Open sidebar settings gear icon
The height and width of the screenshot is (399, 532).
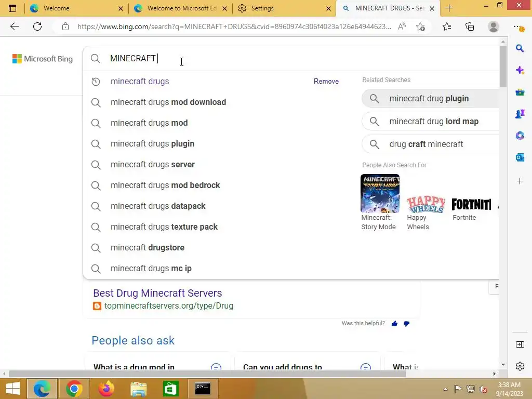click(520, 366)
